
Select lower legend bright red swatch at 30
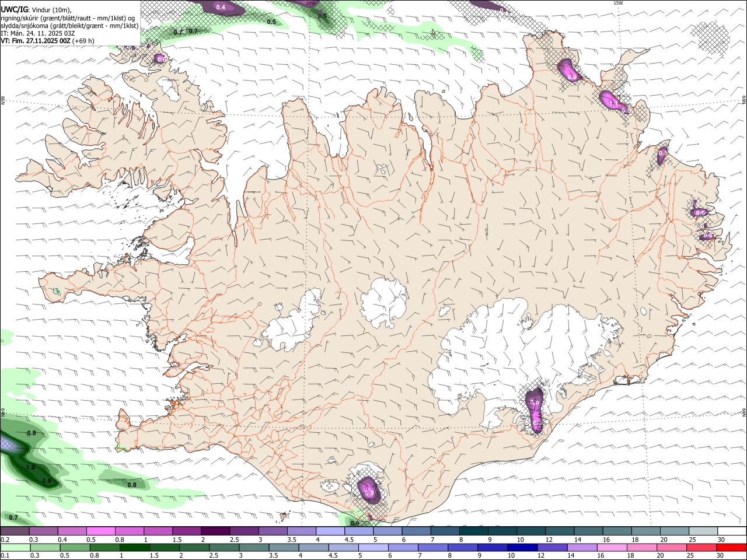coord(731,547)
